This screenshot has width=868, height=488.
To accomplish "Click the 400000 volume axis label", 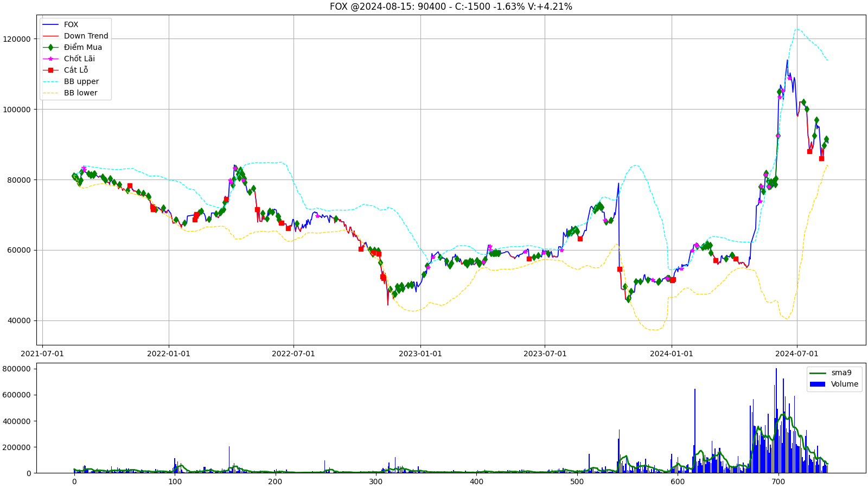I will [x=17, y=421].
